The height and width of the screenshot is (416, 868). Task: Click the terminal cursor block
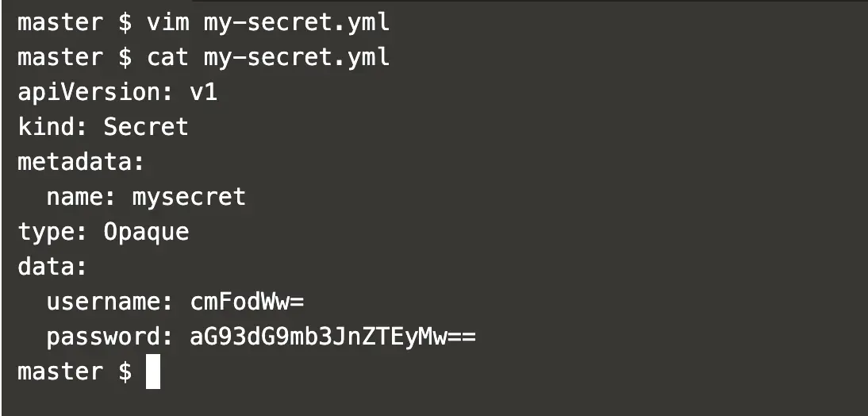click(153, 372)
